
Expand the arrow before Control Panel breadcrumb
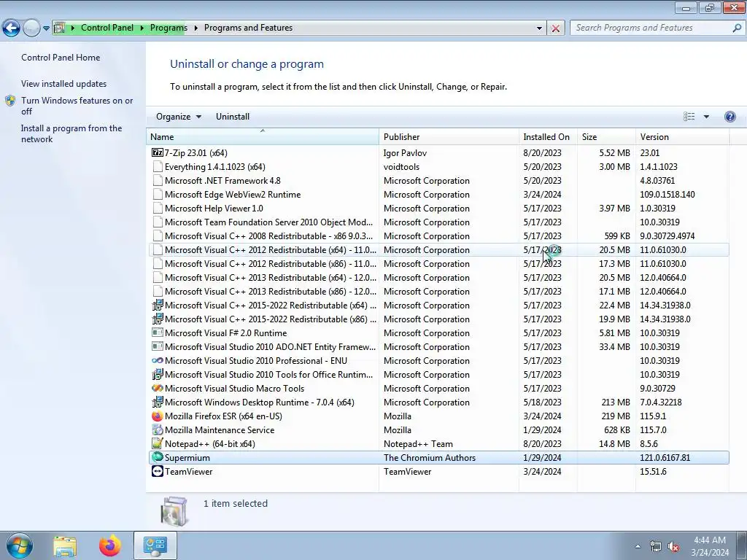[73, 28]
